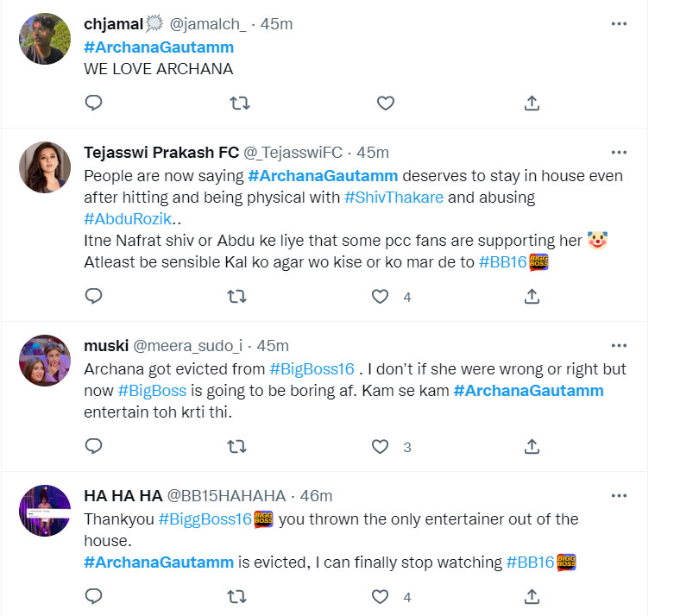The image size is (680, 616).
Task: Retweet chjamal's tweet
Action: 240,104
